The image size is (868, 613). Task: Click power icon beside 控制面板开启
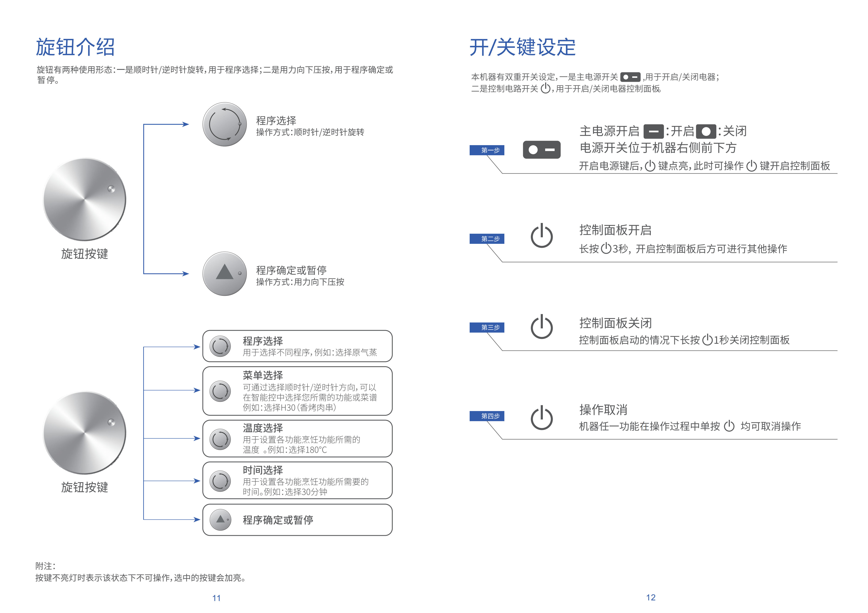click(541, 236)
